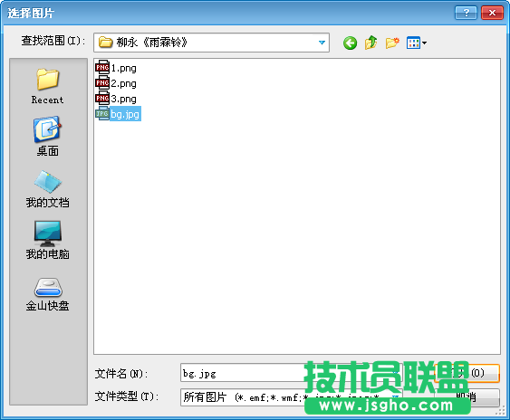Click the 取消 cancel button
The width and height of the screenshot is (510, 420).
coord(467,397)
